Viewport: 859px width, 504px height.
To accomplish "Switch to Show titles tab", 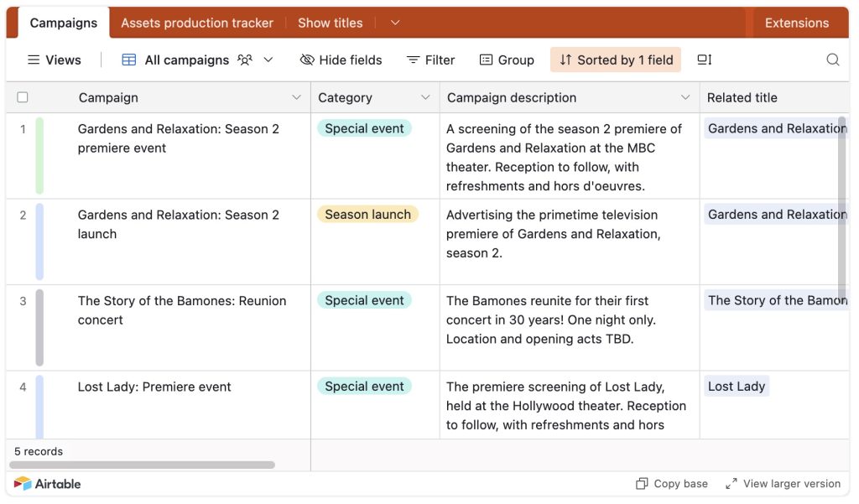I will [x=331, y=23].
